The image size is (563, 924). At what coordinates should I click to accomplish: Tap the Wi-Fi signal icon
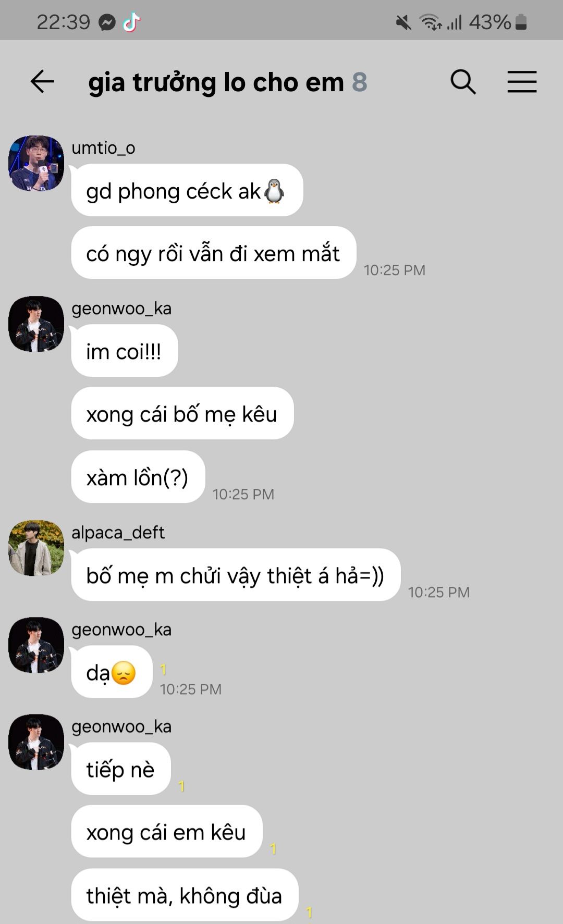pos(431,22)
